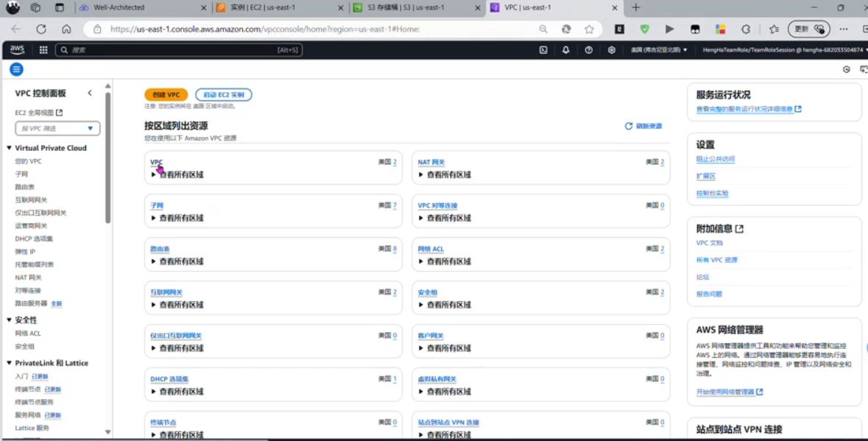This screenshot has width=868, height=441.
Task: Open 弹性 IP in the sidebar
Action: [x=25, y=252]
